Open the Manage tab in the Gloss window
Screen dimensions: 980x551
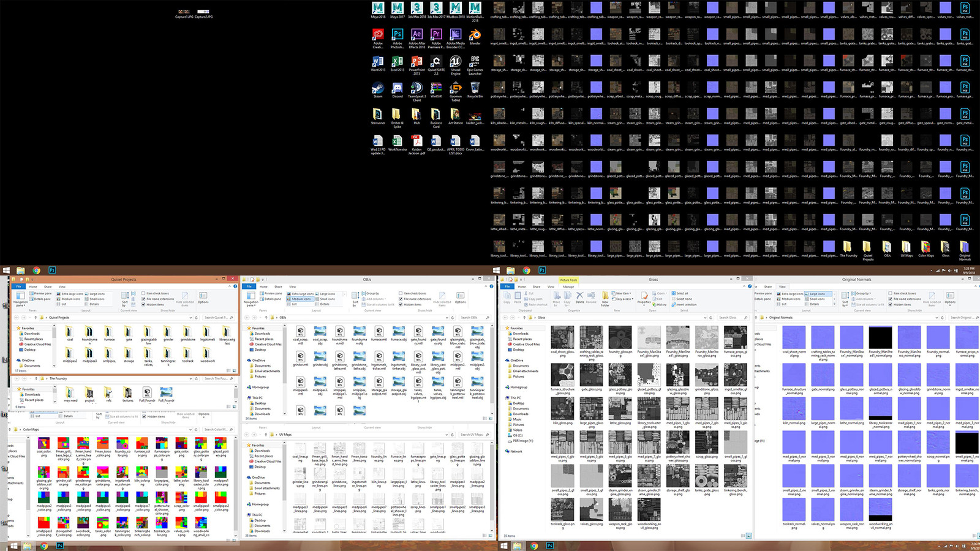pos(568,287)
